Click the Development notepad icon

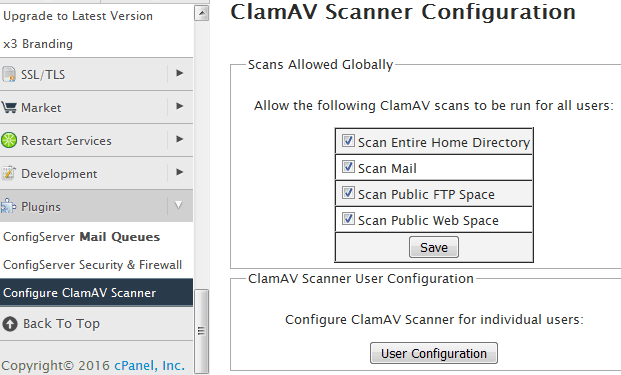tap(9, 173)
